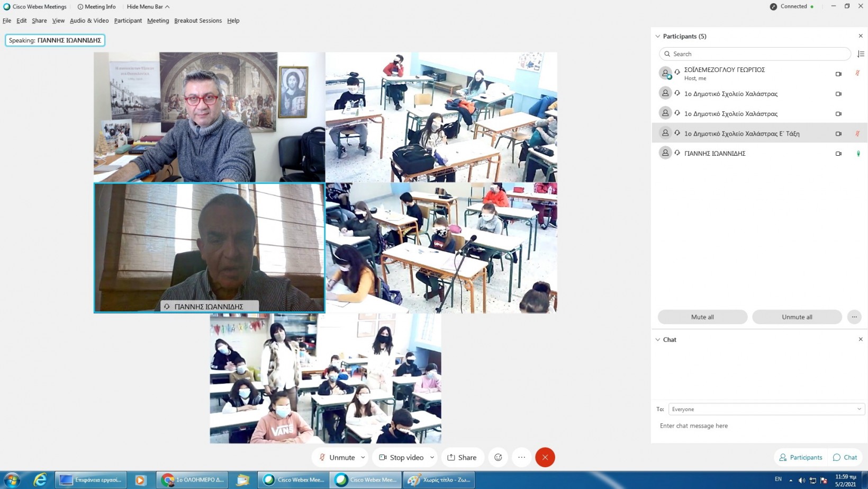Click more options button beside Unmute all
The image size is (868, 489).
pos(854,317)
